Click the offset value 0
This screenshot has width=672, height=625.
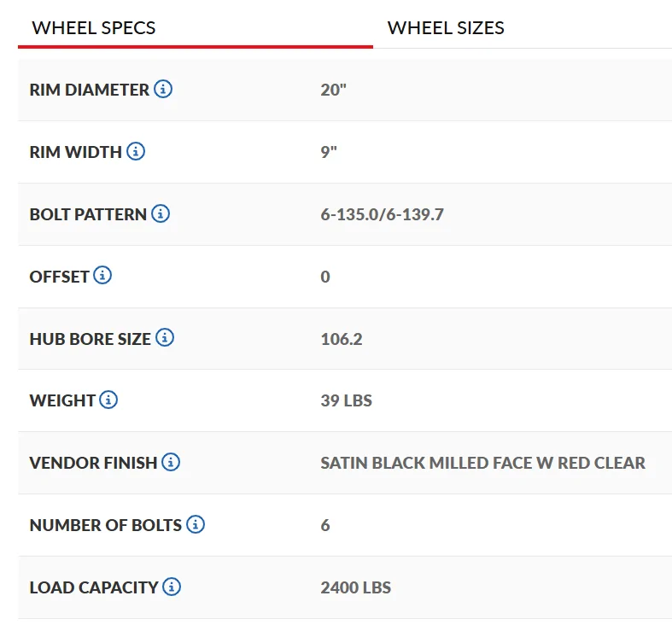[x=325, y=277]
